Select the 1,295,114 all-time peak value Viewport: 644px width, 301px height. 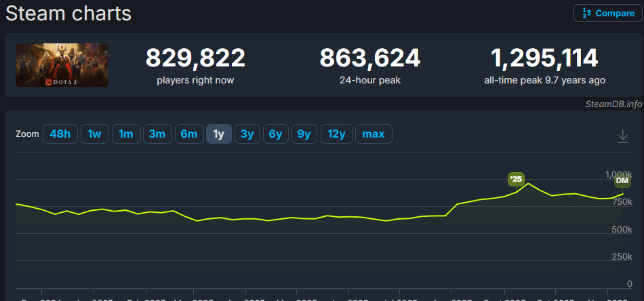point(544,58)
